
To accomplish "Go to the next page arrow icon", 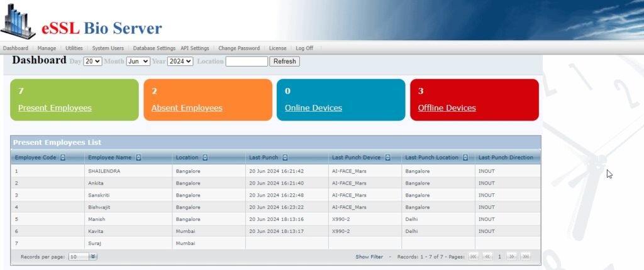I will (511, 257).
